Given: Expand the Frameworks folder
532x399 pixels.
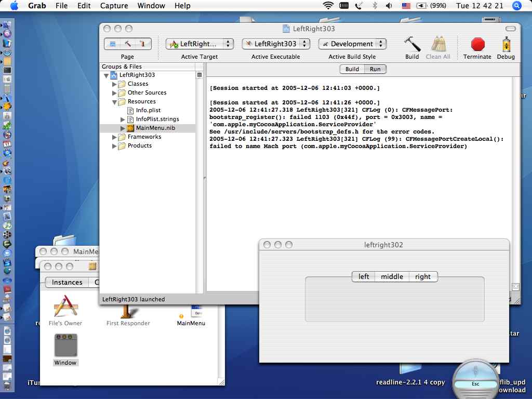Looking at the screenshot, I should [114, 137].
